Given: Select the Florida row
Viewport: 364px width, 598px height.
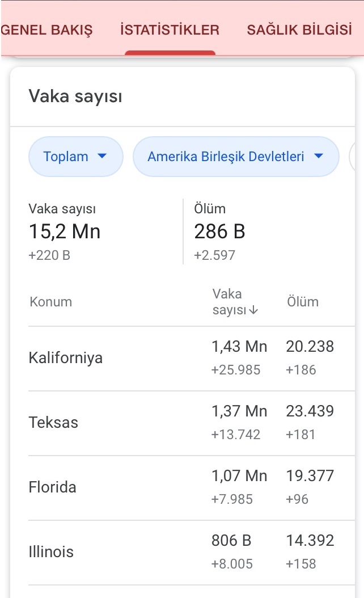Looking at the screenshot, I should (191, 488).
